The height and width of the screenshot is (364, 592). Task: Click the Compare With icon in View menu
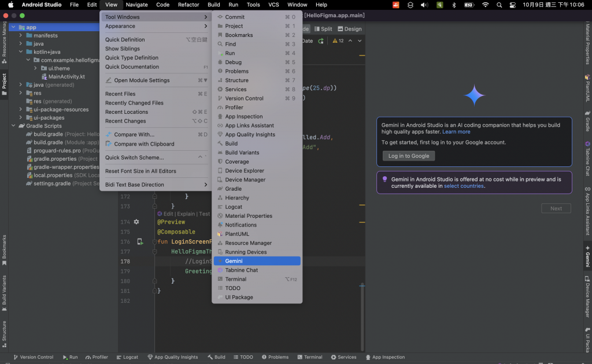pyautogui.click(x=109, y=135)
